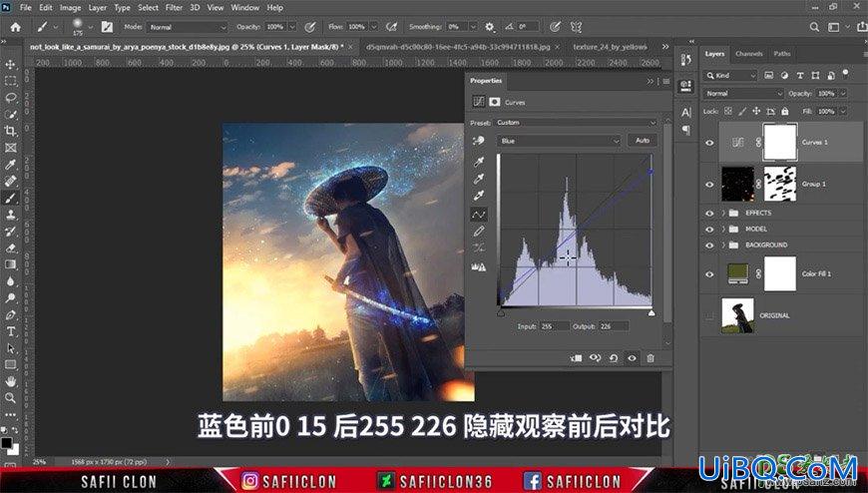Viewport: 868px width, 493px height.
Task: Open the Curves channel dropdown showing Blue
Action: point(559,141)
